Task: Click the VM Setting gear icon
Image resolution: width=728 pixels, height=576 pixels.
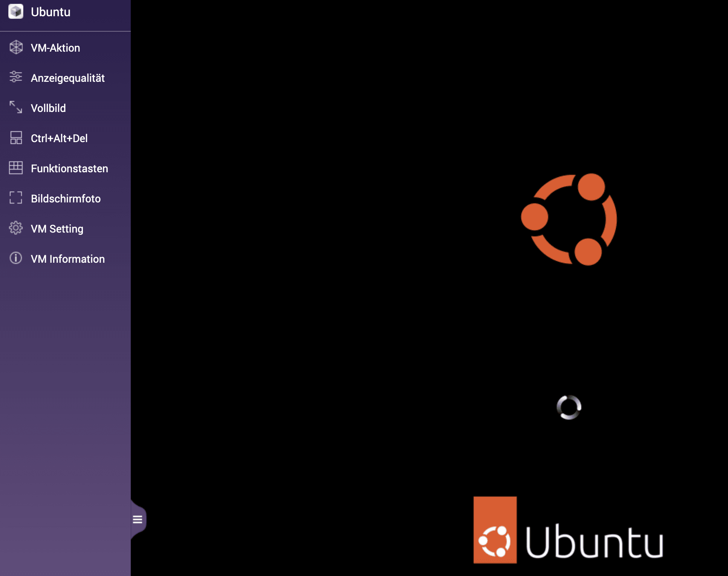Action: click(x=16, y=228)
